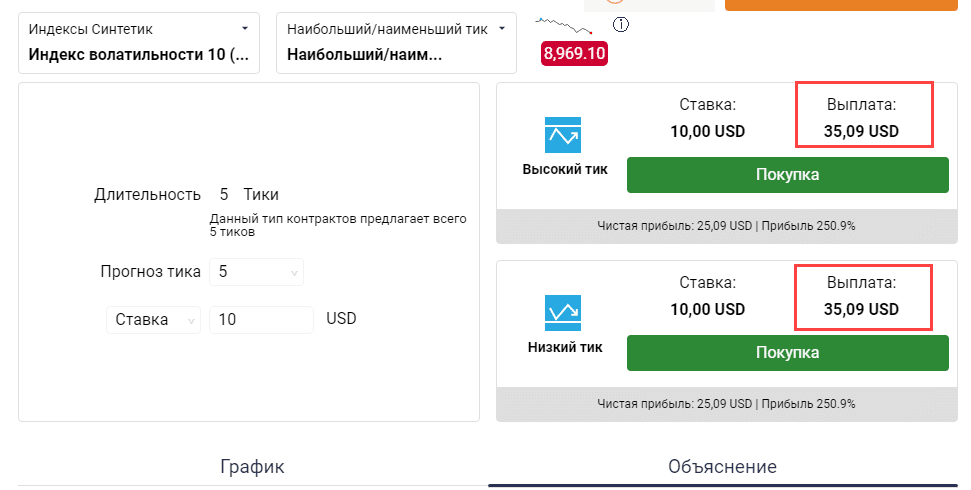Viewport: 971px width, 490px height.
Task: Click the mini tick sparkline chart
Action: pyautogui.click(x=563, y=24)
